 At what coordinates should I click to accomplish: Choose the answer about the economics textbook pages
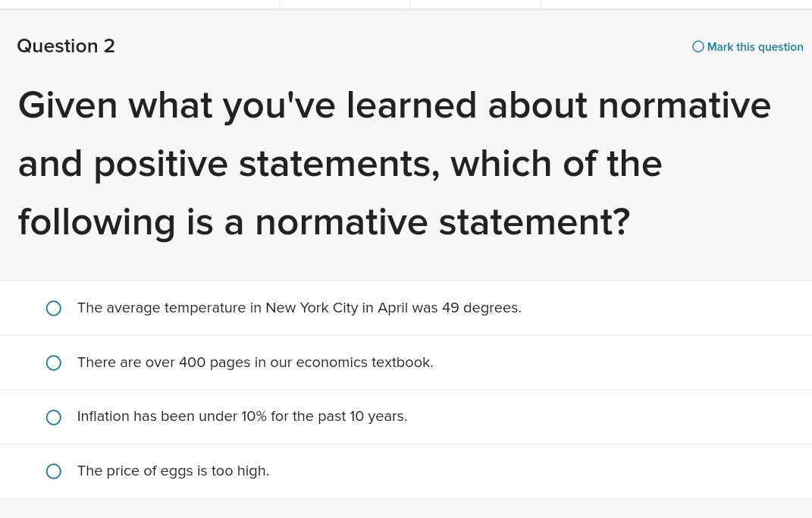pos(255,363)
